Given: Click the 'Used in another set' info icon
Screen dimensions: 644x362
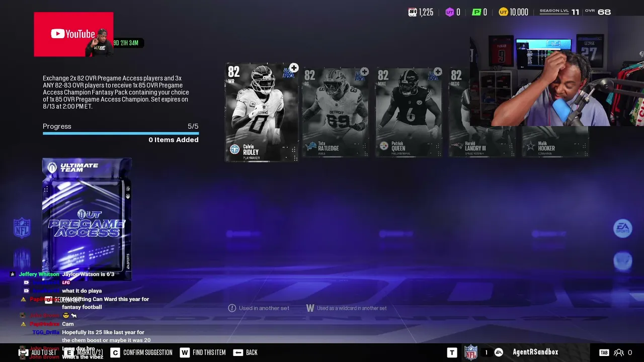Looking at the screenshot, I should 232,308.
